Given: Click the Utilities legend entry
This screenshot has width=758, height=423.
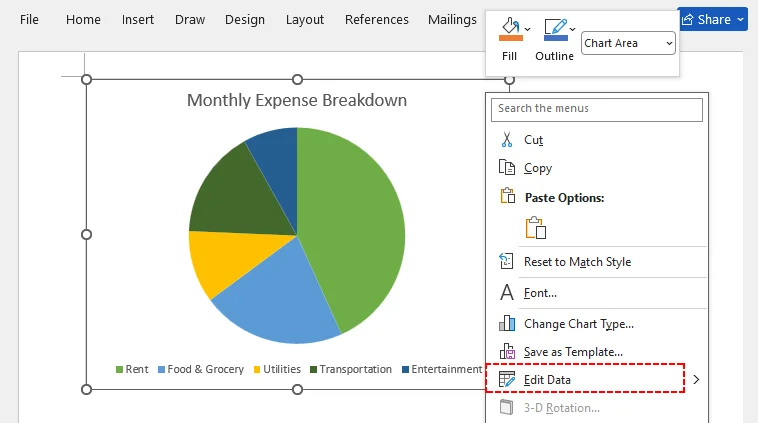Looking at the screenshot, I should pyautogui.click(x=277, y=369).
